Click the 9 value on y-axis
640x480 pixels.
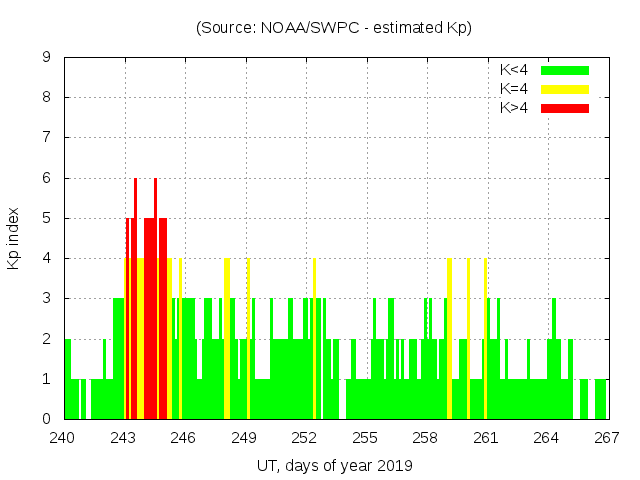[x=46, y=57]
